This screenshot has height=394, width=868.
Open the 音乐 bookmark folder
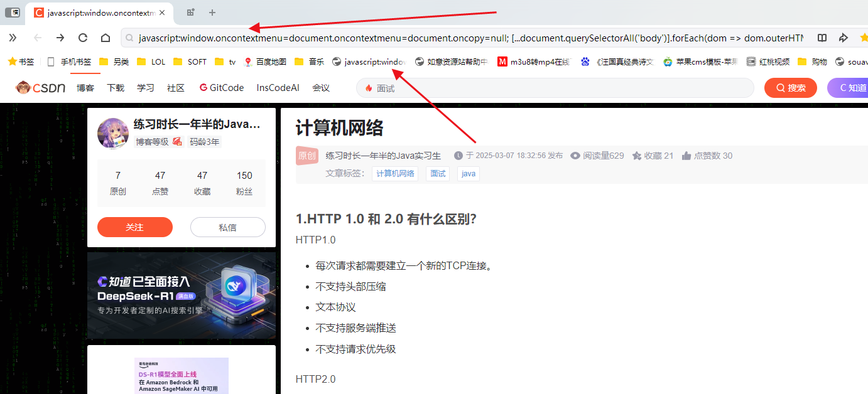310,61
